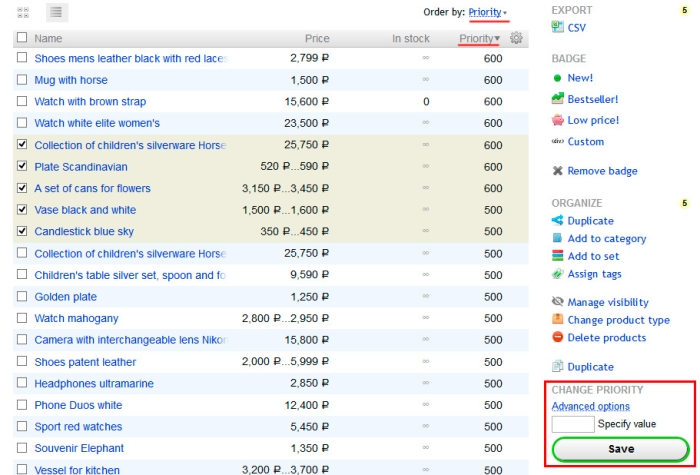Focus the Specify value priority field
This screenshot has width=700, height=475.
click(x=572, y=424)
